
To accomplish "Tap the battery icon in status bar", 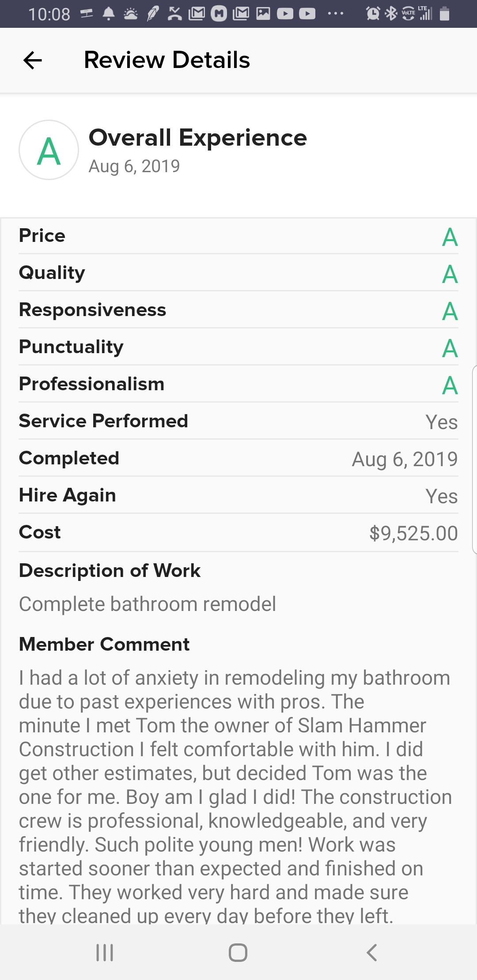I will pos(445,14).
